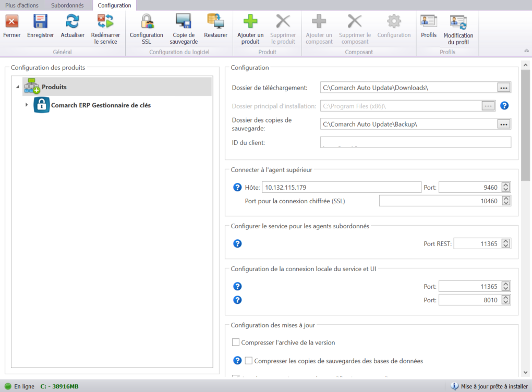
Task: Browse for Dossier de téléchargement folder
Action: coord(503,88)
